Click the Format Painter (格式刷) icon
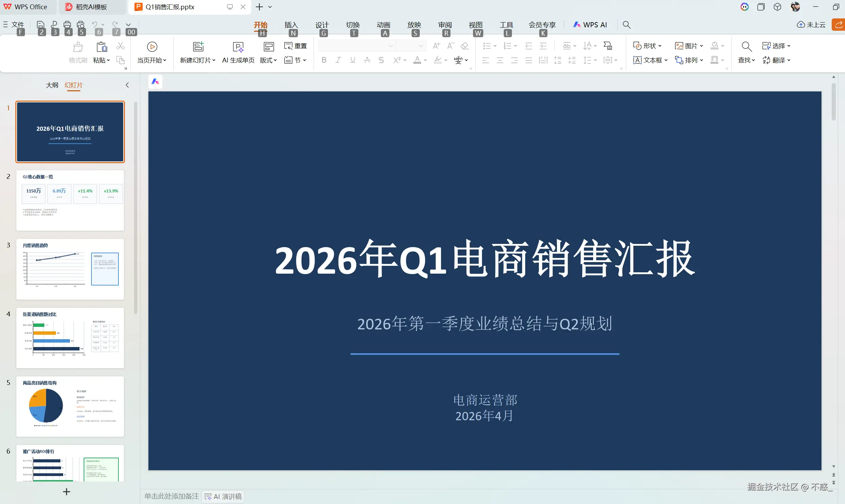845x504 pixels. (78, 47)
